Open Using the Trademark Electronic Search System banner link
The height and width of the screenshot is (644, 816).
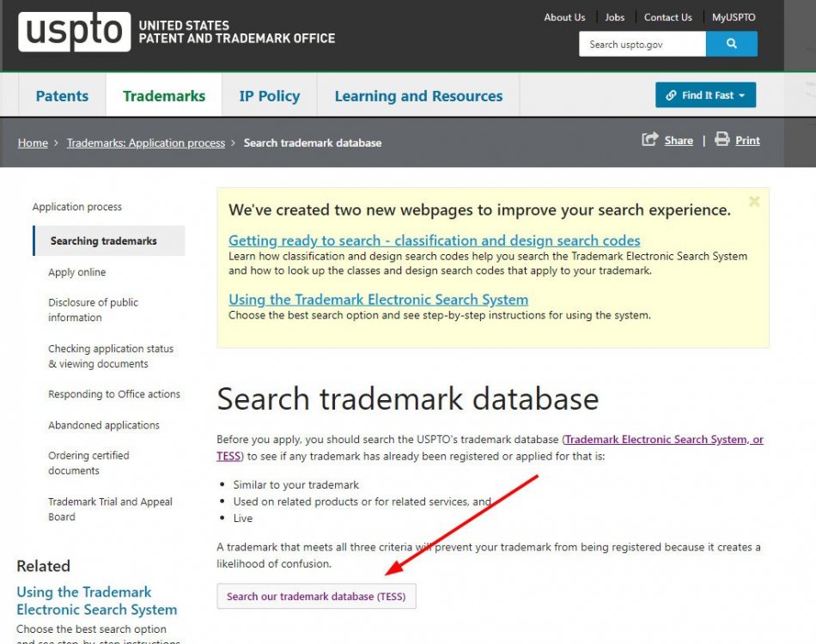coord(378,300)
